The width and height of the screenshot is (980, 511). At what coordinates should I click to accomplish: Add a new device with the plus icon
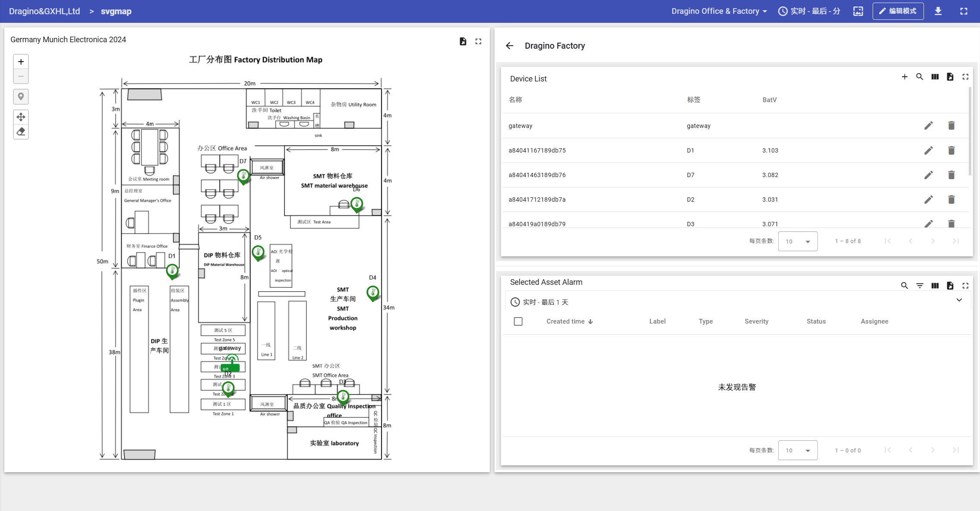click(905, 77)
